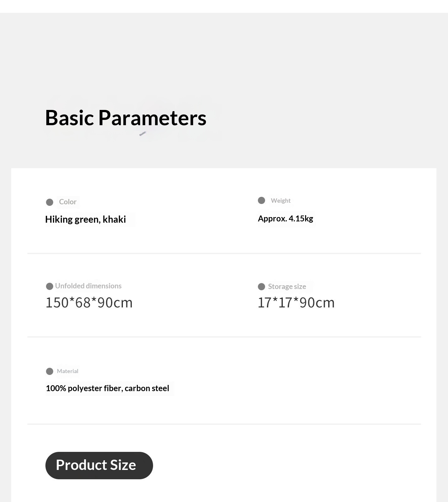Screen dimensions: 448x502
Task: Click the gray bullet beside Weight
Action: [261, 201]
